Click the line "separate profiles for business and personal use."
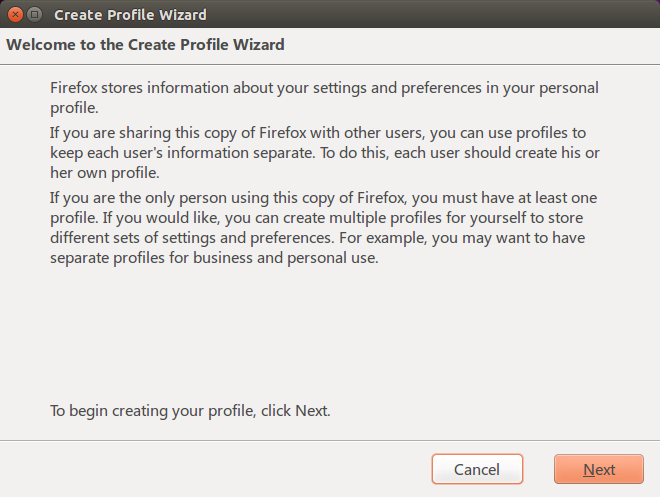Image resolution: width=660 pixels, height=497 pixels. pyautogui.click(x=214, y=258)
